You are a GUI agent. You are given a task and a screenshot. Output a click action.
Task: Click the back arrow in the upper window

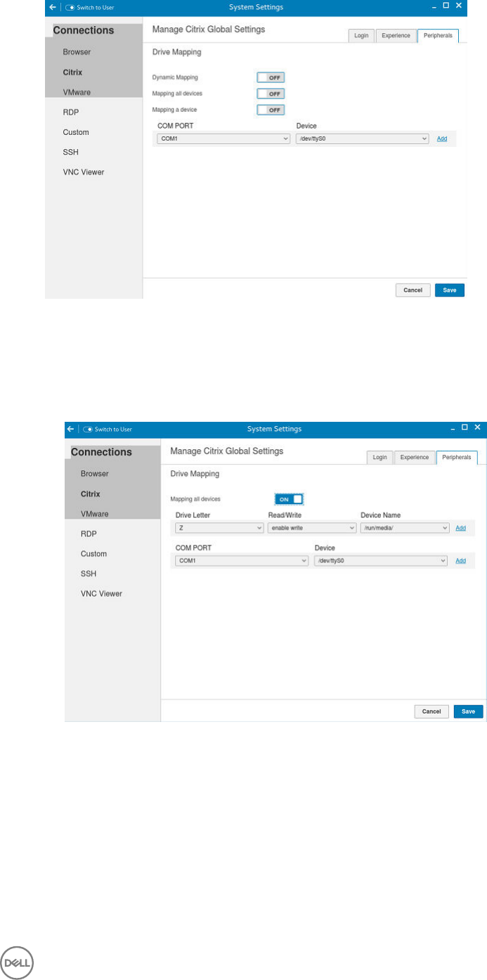[53, 6]
